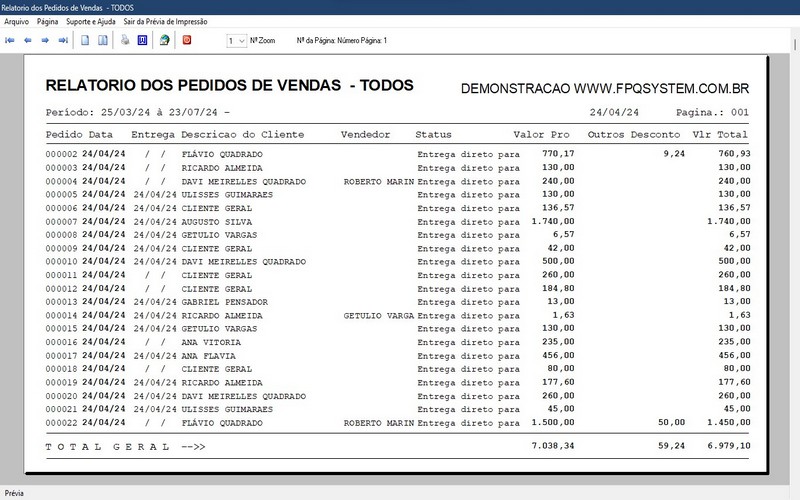This screenshot has width=800, height=500.
Task: Click Sair da Prévia de Impressão
Action: (165, 21)
